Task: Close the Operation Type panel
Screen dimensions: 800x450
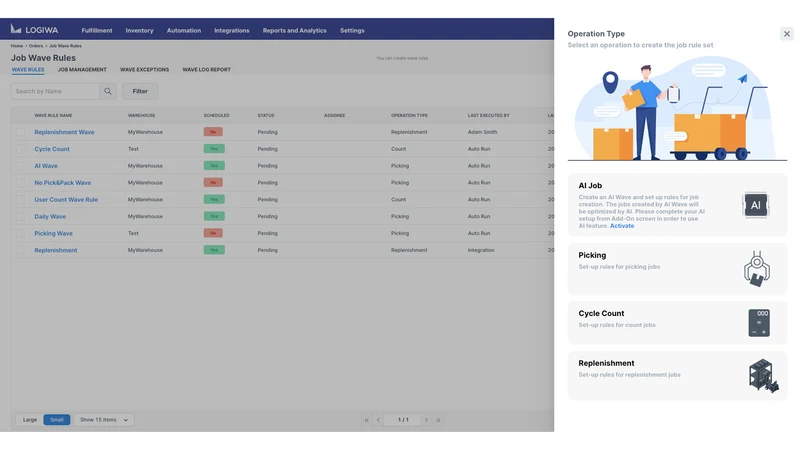Action: (786, 34)
